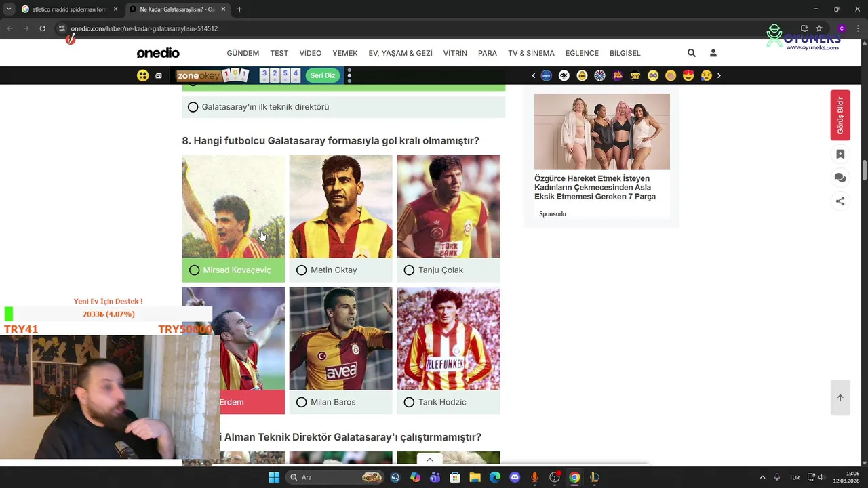Open Discord from the taskbar
The width and height of the screenshot is (868, 488).
515,477
